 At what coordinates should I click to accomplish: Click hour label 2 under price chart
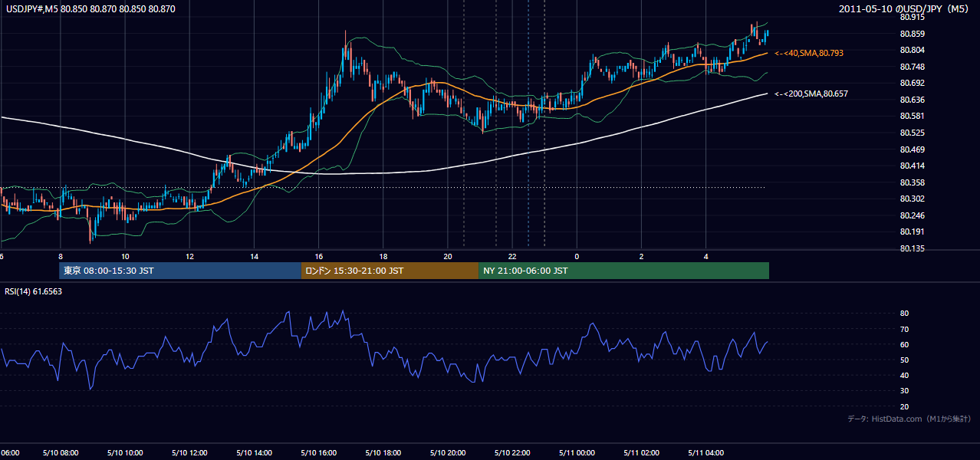point(641,256)
